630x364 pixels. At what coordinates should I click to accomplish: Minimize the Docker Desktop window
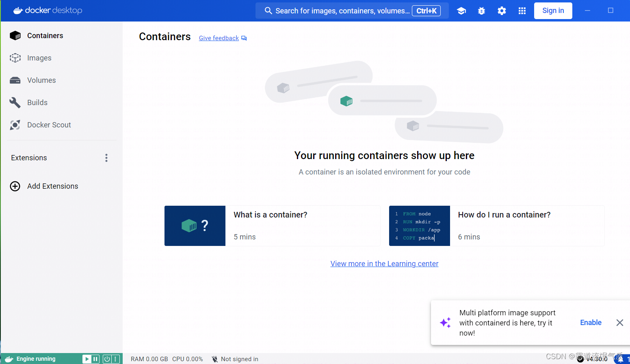click(x=587, y=11)
